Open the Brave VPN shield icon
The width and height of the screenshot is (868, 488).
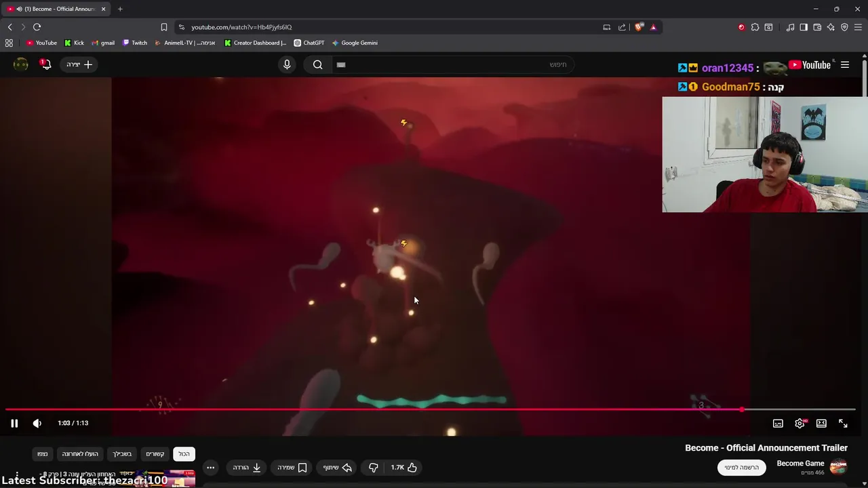click(844, 27)
